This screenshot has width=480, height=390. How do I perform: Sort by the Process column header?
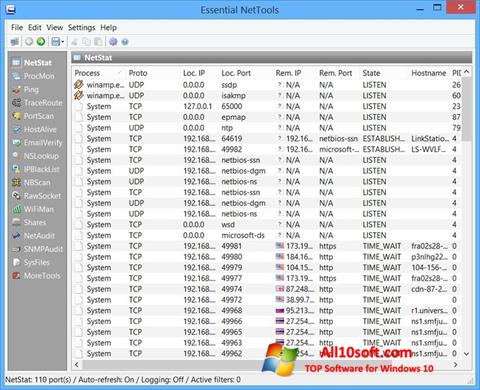click(x=99, y=73)
